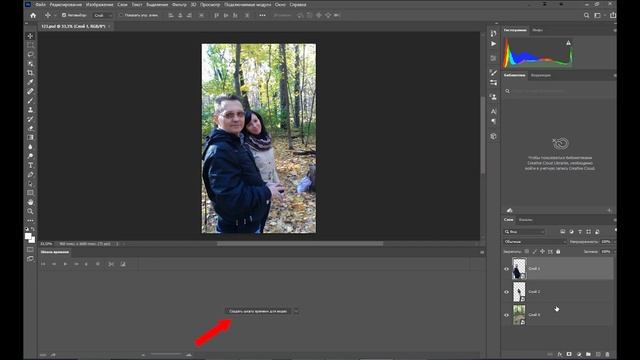The width and height of the screenshot is (640, 360).
Task: Open the Фильтр menu
Action: (179, 4)
